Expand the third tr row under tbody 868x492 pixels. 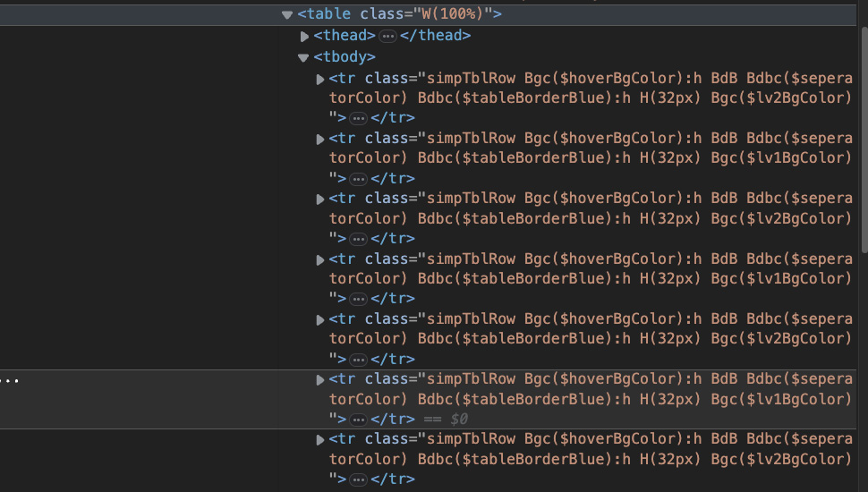click(x=320, y=199)
